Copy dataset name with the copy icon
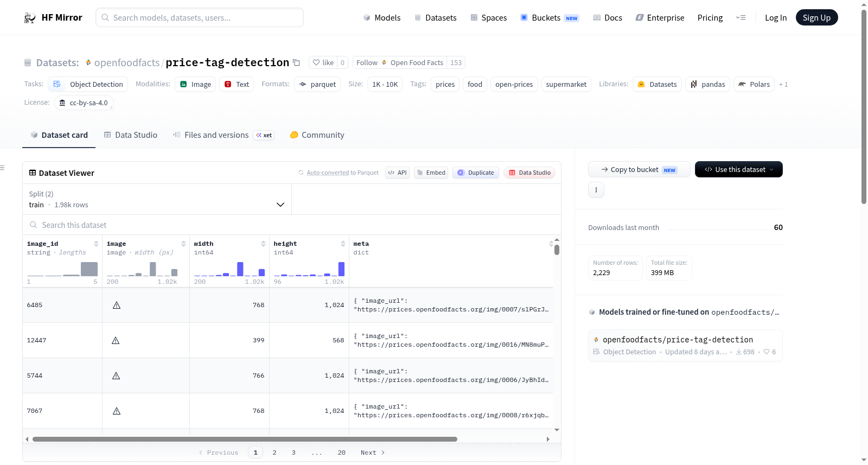The width and height of the screenshot is (868, 465). coord(296,62)
